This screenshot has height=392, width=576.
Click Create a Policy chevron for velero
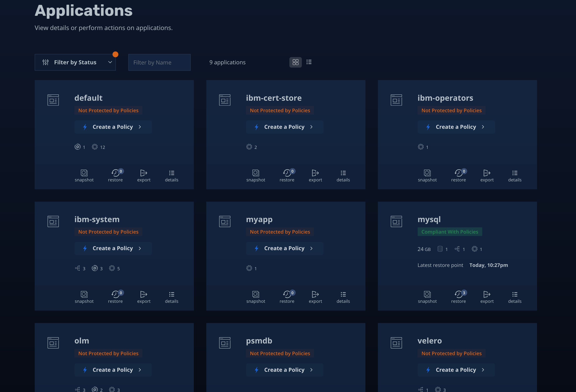tap(483, 370)
